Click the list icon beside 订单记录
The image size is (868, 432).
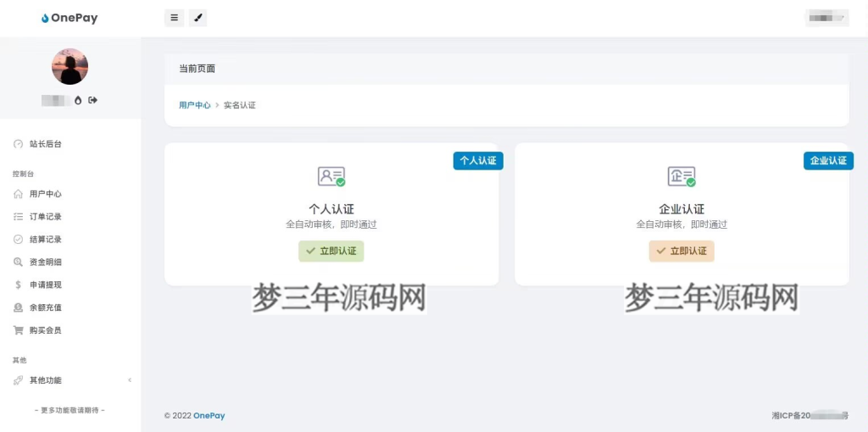tap(19, 217)
